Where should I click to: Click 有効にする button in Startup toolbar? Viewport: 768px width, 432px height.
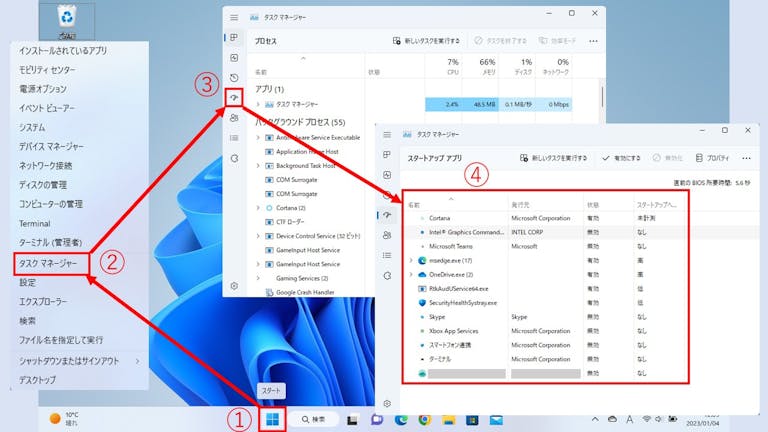click(x=621, y=158)
